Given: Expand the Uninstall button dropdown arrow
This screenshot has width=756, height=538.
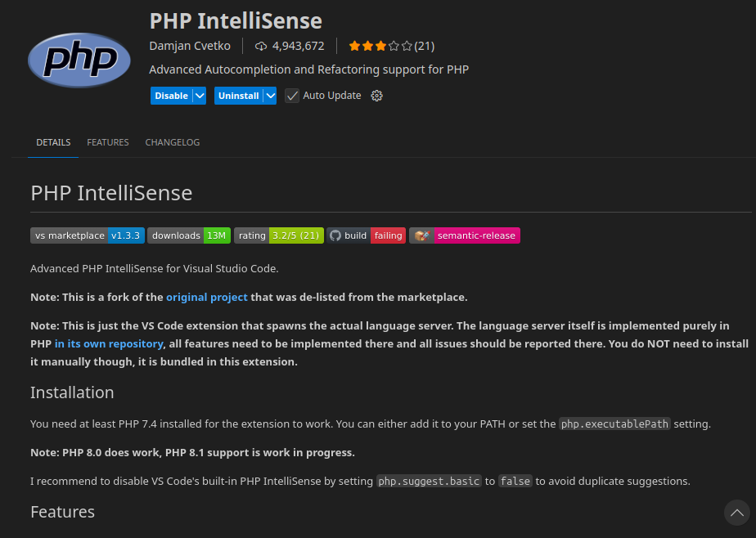Looking at the screenshot, I should (270, 96).
